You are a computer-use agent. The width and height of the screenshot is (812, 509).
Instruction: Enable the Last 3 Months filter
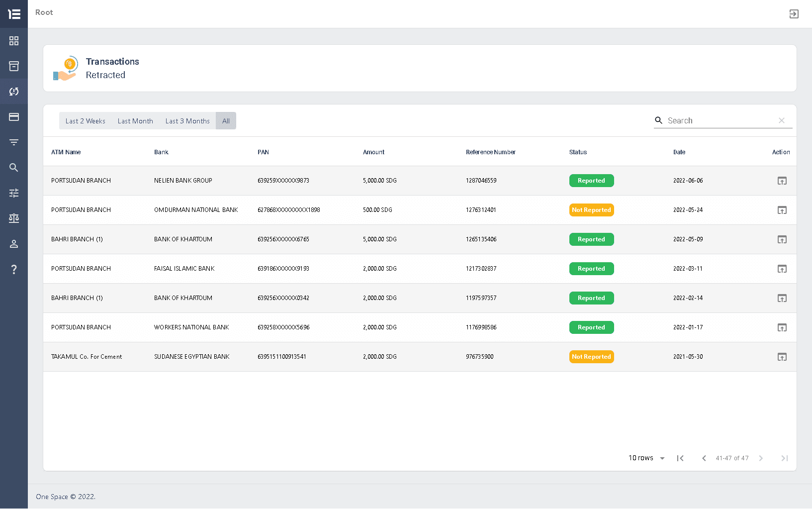coord(187,120)
